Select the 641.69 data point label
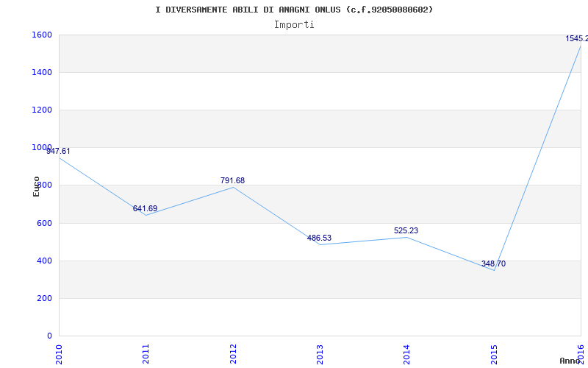This screenshot has width=588, height=368. (145, 208)
